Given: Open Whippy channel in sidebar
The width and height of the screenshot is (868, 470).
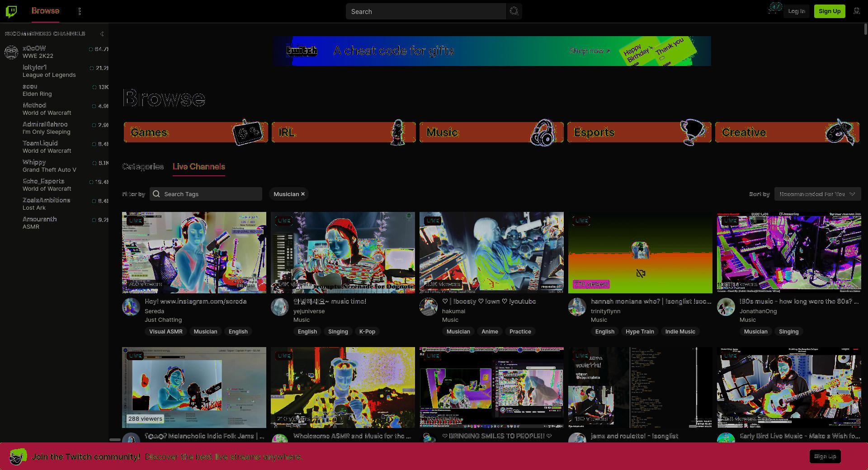Looking at the screenshot, I should (54, 166).
